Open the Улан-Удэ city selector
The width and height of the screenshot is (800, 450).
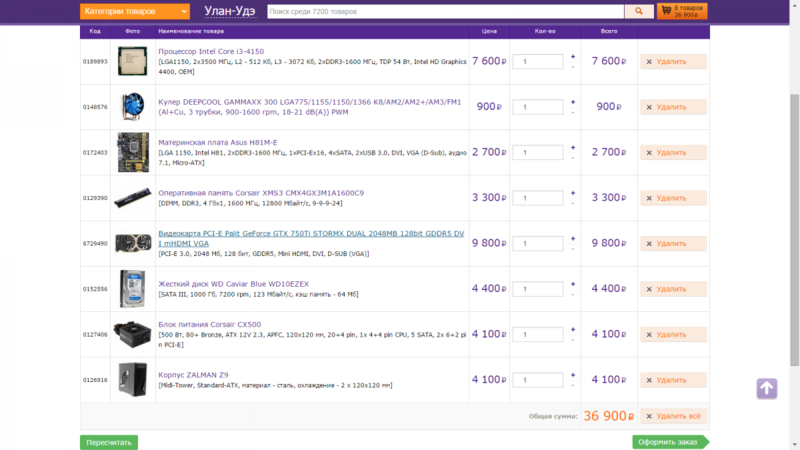click(x=229, y=11)
